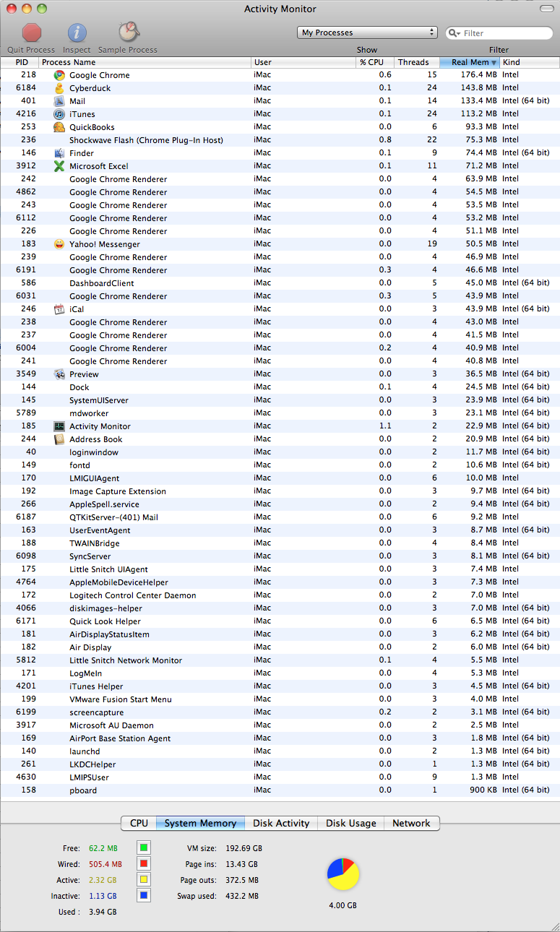Select the AirPort Base Station Agent row
Image resolution: width=560 pixels, height=932 pixels.
pos(280,738)
